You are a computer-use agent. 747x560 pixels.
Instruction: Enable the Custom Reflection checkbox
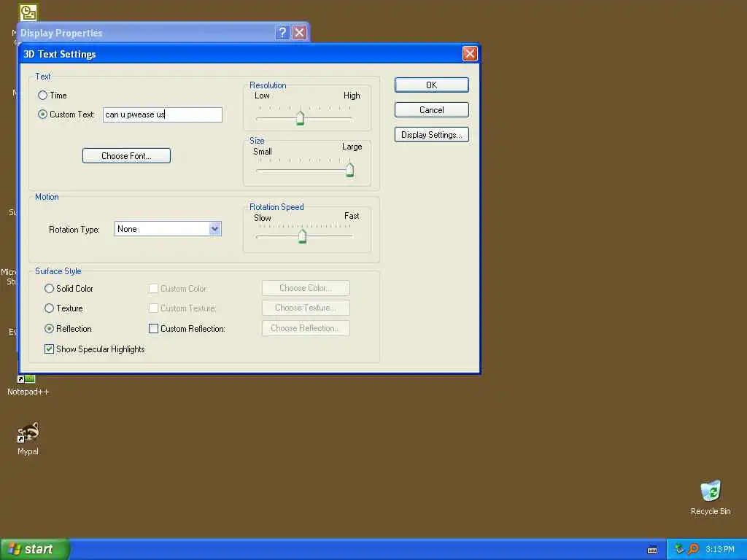153,329
